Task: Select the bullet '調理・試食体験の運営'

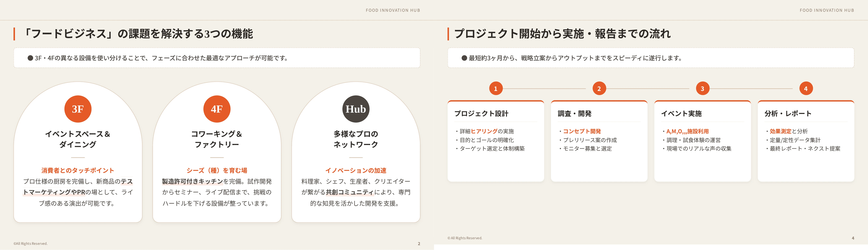Action: pyautogui.click(x=691, y=140)
